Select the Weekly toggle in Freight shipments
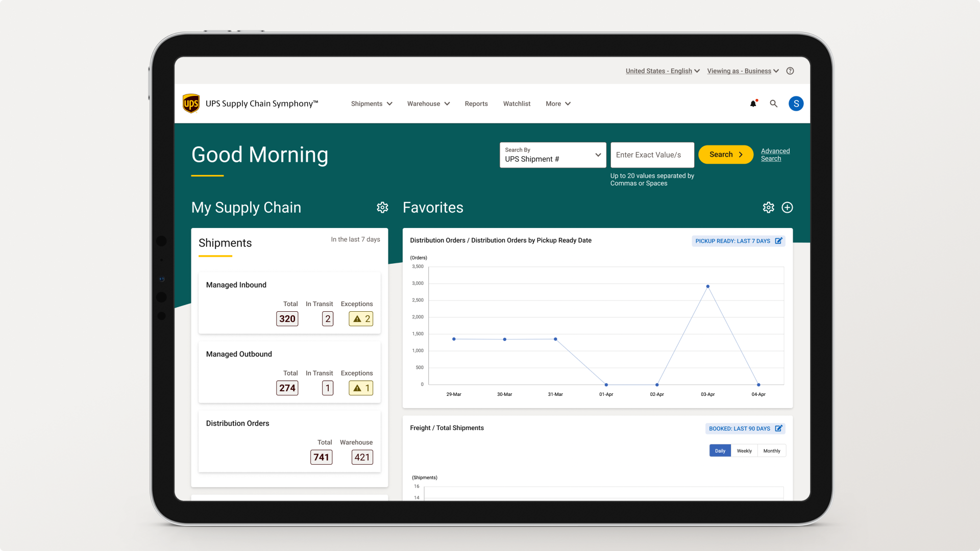 click(744, 450)
